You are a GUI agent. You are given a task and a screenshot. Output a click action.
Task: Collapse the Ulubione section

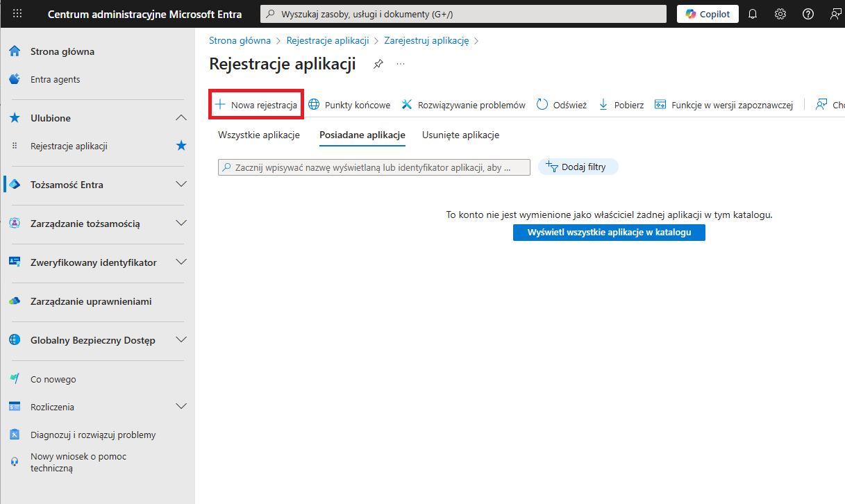pos(181,118)
